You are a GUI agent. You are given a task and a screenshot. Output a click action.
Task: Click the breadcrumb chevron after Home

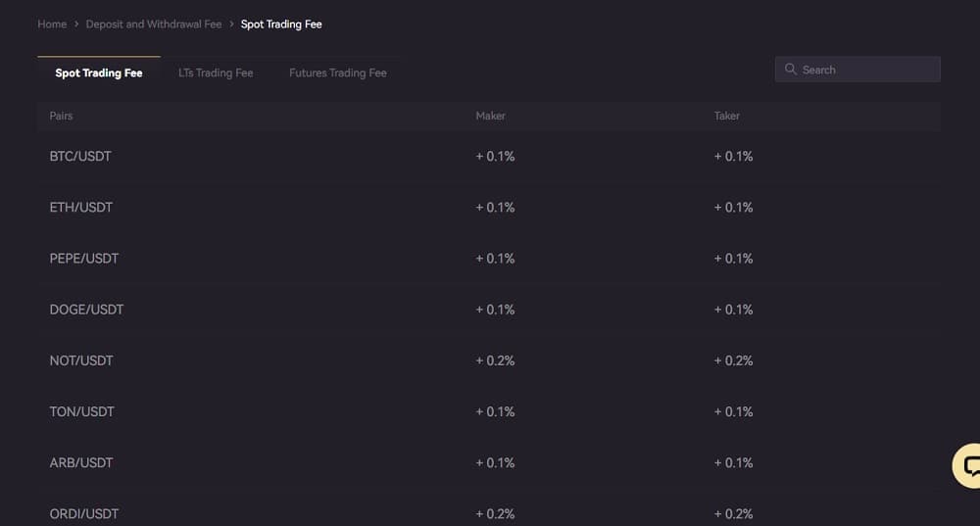tap(76, 24)
